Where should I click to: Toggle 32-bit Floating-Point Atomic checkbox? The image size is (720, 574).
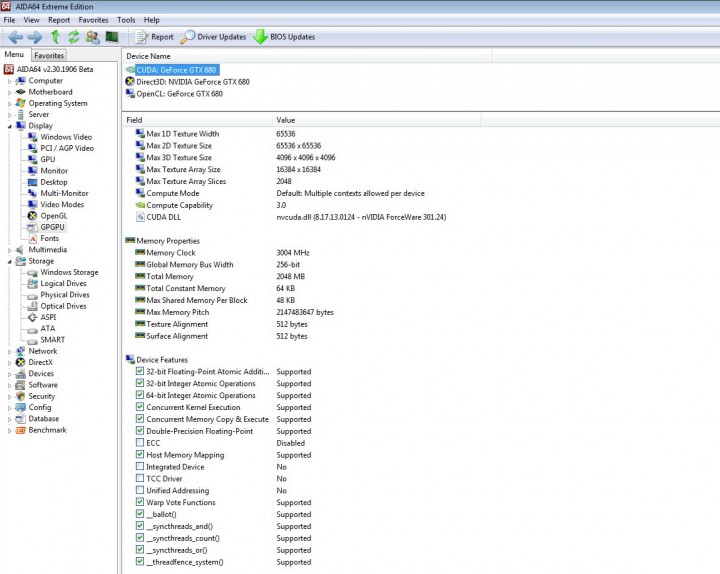[x=140, y=371]
